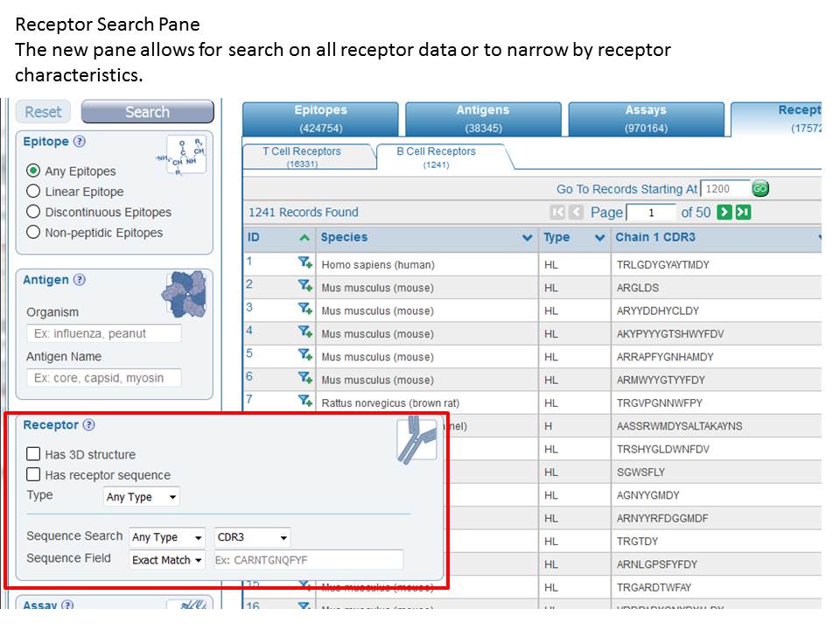840x630 pixels.
Task: Click the green GO button icon
Action: point(760,189)
